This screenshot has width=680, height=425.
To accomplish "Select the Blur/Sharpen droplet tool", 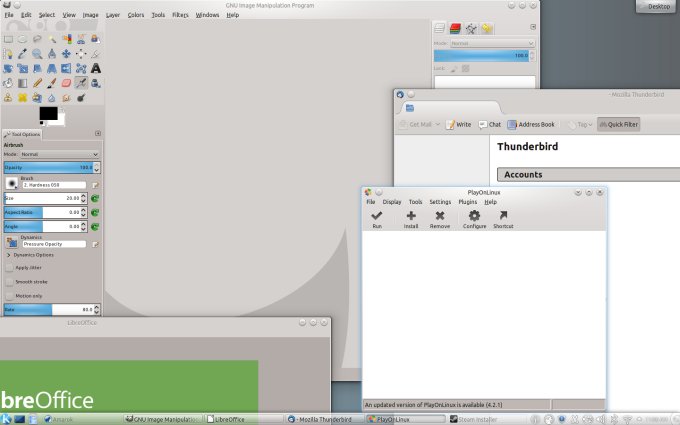I will (52, 98).
